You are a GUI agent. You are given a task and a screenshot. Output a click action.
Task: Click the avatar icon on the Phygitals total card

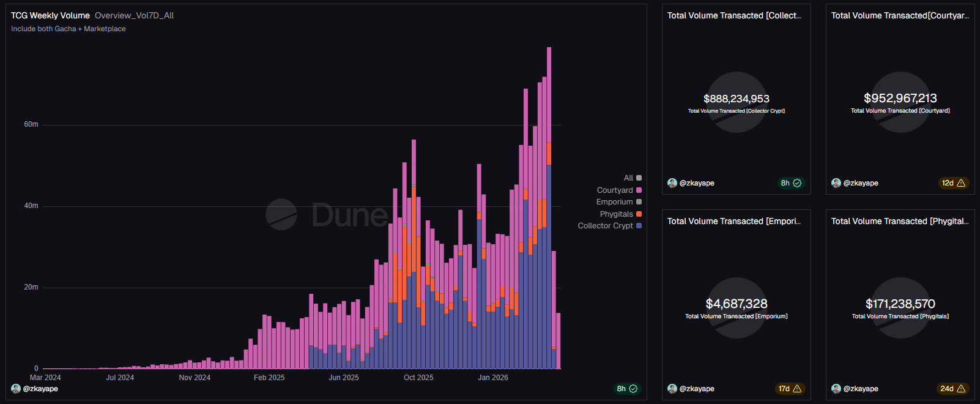point(836,389)
